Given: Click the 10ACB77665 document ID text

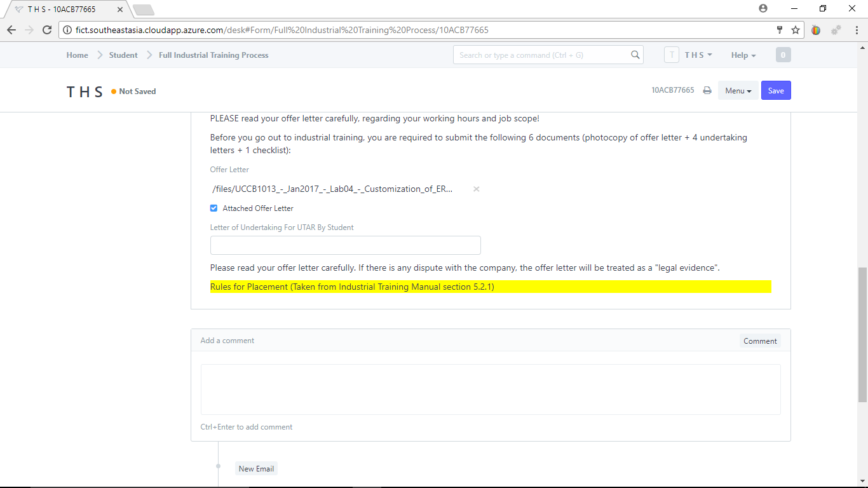Looking at the screenshot, I should [673, 91].
